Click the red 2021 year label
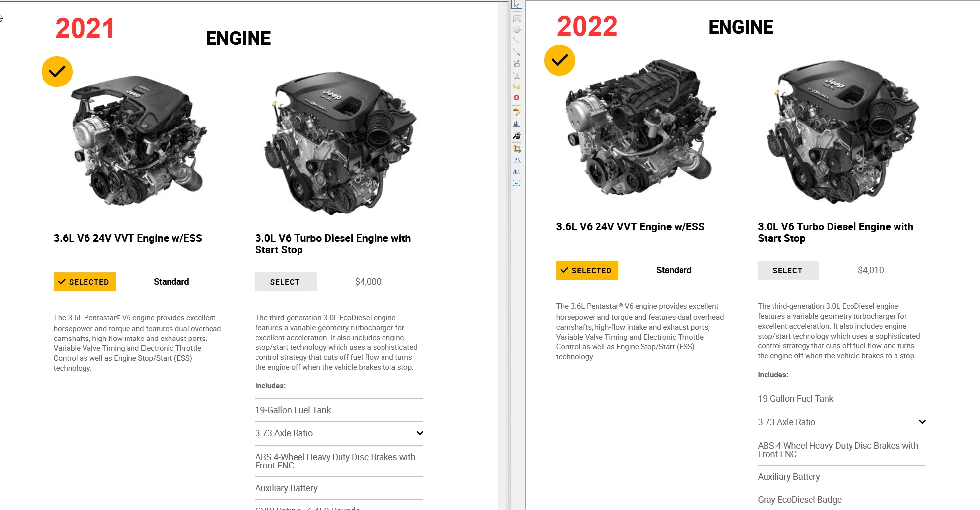980x510 pixels. pyautogui.click(x=85, y=28)
